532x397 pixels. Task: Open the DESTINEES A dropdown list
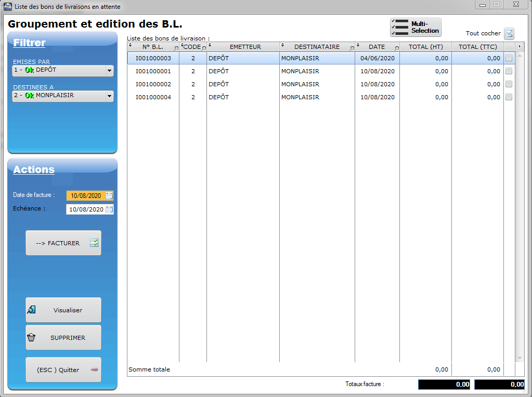coord(109,96)
